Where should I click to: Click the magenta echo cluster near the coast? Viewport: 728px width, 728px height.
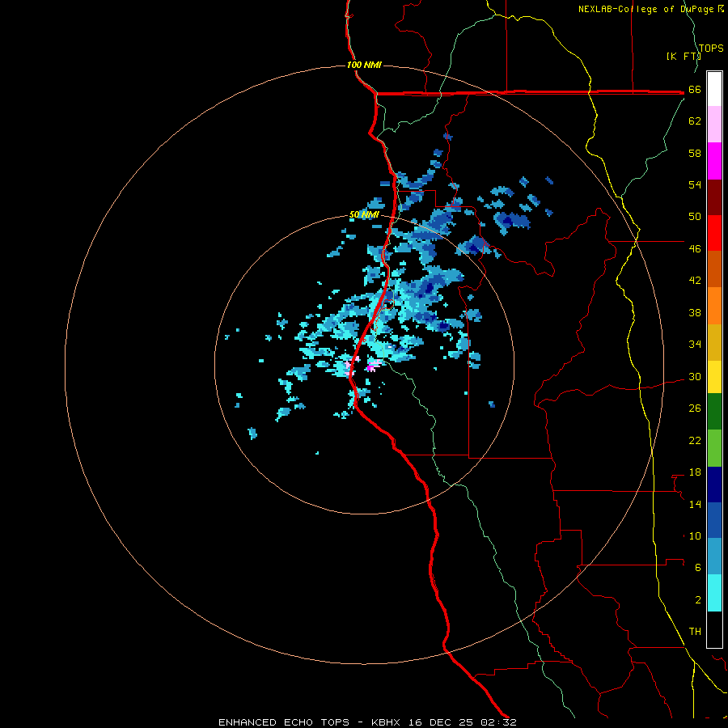pos(370,368)
